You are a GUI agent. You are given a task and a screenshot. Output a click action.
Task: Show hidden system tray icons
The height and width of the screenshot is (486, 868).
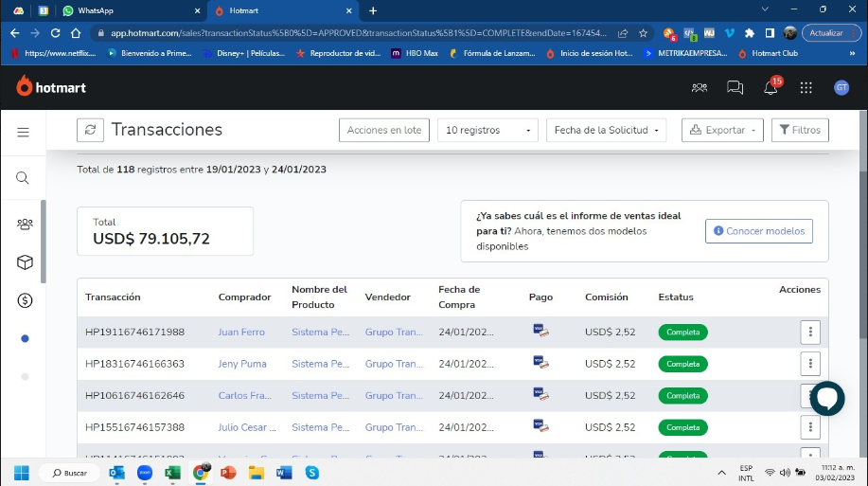[721, 473]
